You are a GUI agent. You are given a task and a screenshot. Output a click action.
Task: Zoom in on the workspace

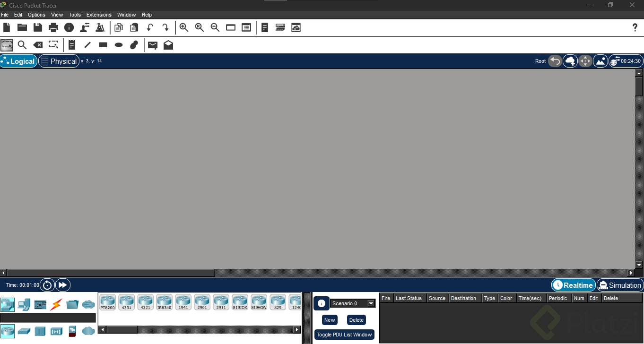pyautogui.click(x=184, y=27)
